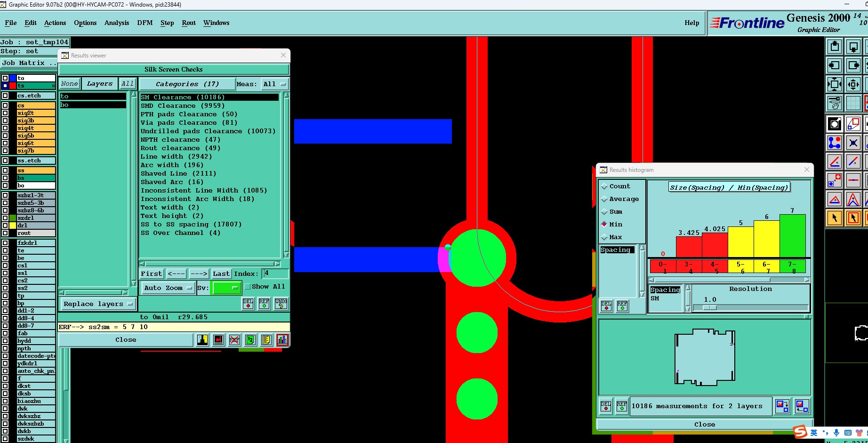This screenshot has height=443, width=868.
Task: Go to next result with ---> button
Action: point(199,274)
